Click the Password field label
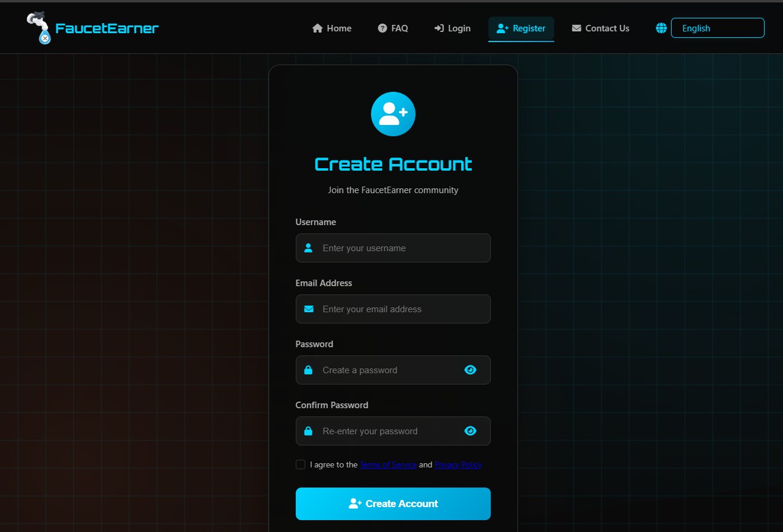The height and width of the screenshot is (532, 783). pos(314,344)
